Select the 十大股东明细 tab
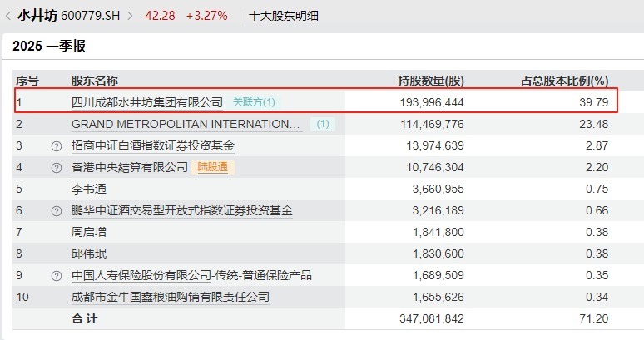 point(284,16)
